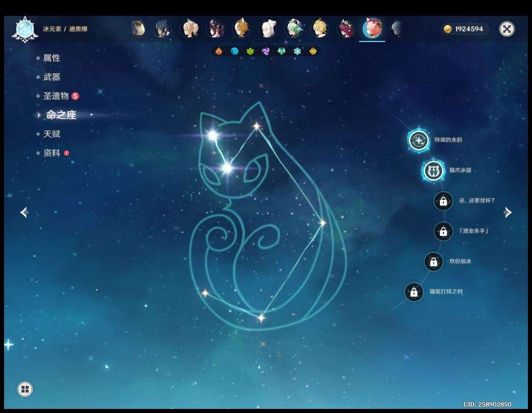
Task: Open the locked 还、还要续杯? node
Action: tap(443, 201)
